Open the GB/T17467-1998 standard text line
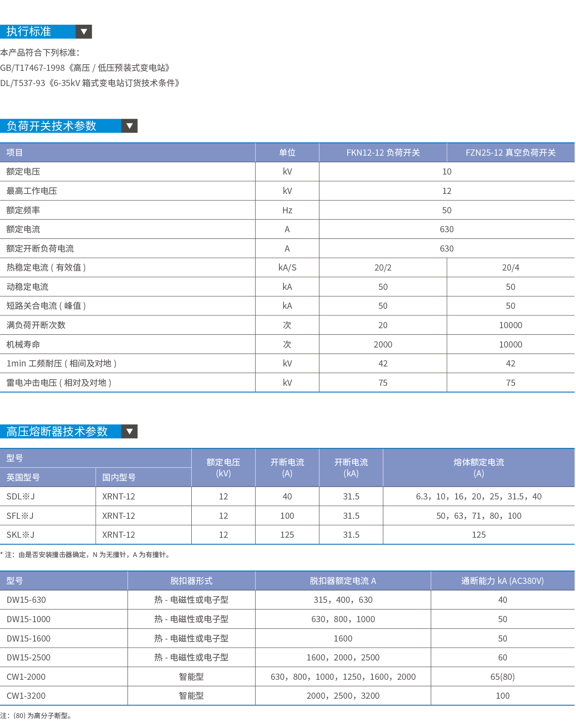This screenshot has height=728, width=576. tap(85, 68)
